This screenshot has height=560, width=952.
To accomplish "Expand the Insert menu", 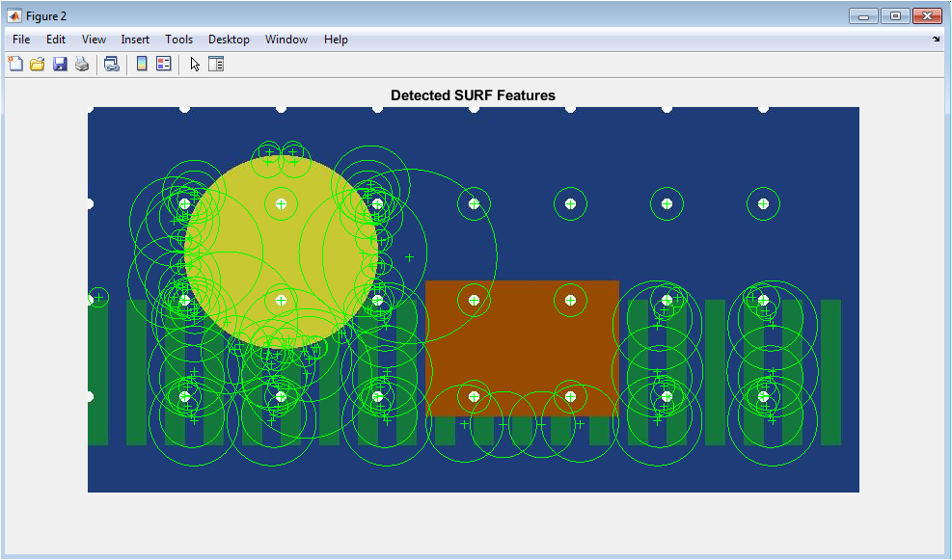I will (135, 40).
